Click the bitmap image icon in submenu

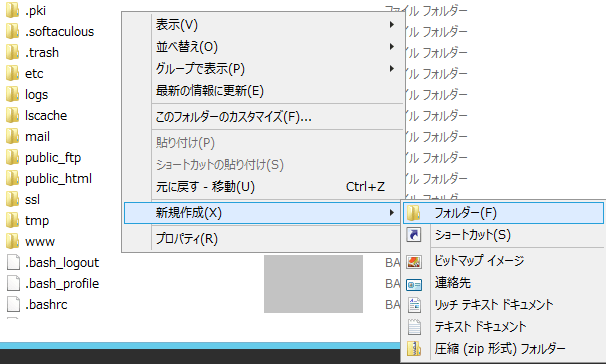414,262
